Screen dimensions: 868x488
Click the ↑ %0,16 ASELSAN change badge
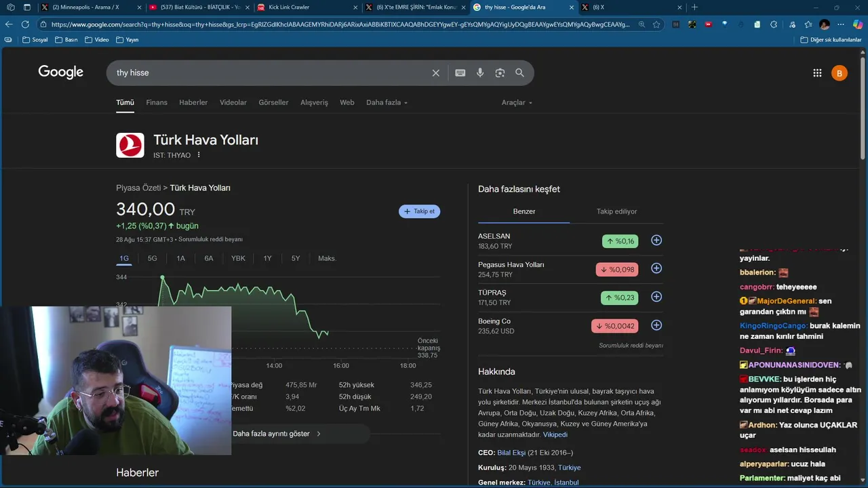pyautogui.click(x=620, y=241)
